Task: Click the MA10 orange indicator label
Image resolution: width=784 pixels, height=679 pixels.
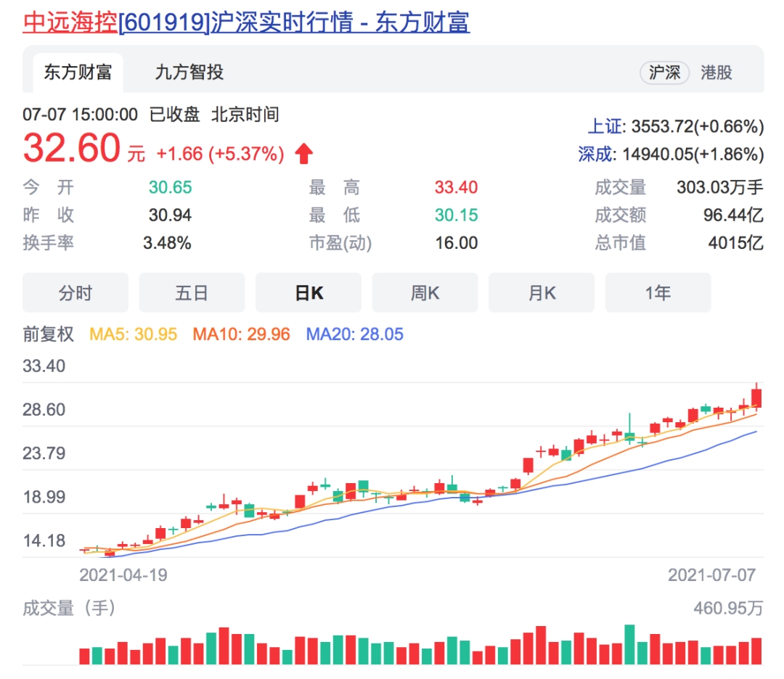Action: tap(241, 334)
